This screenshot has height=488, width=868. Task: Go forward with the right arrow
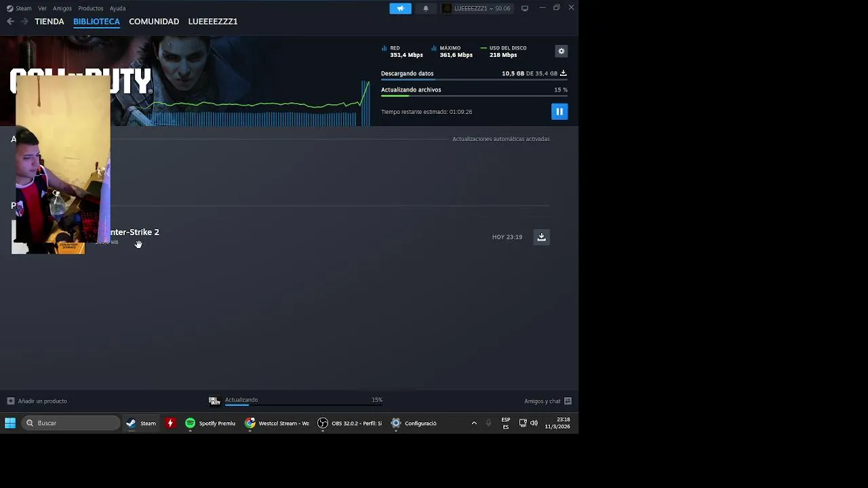pyautogui.click(x=24, y=22)
